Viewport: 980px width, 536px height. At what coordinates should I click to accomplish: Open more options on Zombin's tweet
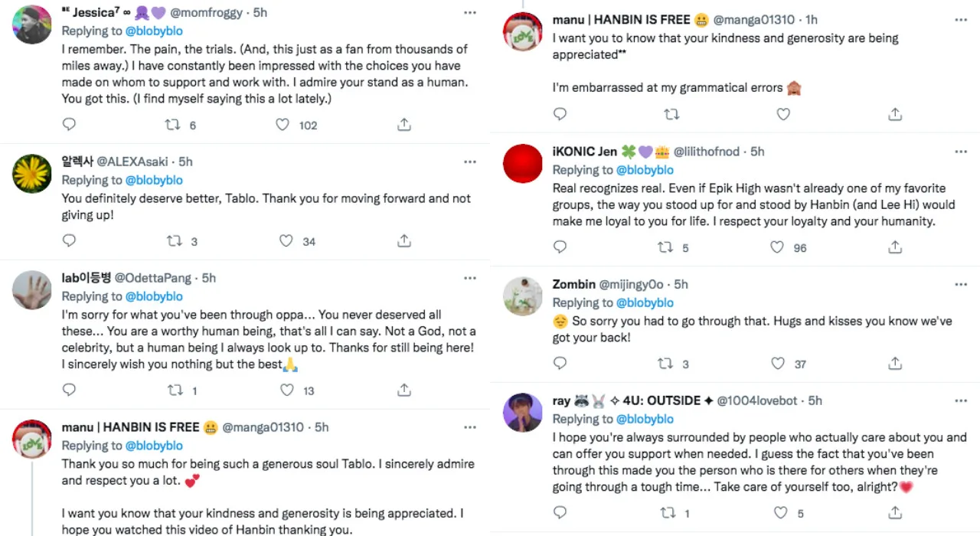pyautogui.click(x=961, y=284)
